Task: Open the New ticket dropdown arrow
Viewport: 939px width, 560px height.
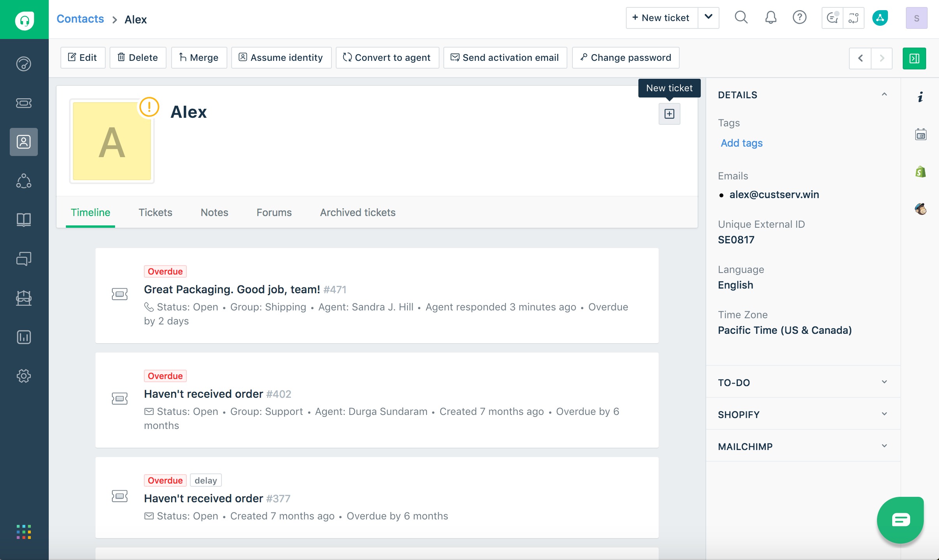Action: pyautogui.click(x=708, y=18)
